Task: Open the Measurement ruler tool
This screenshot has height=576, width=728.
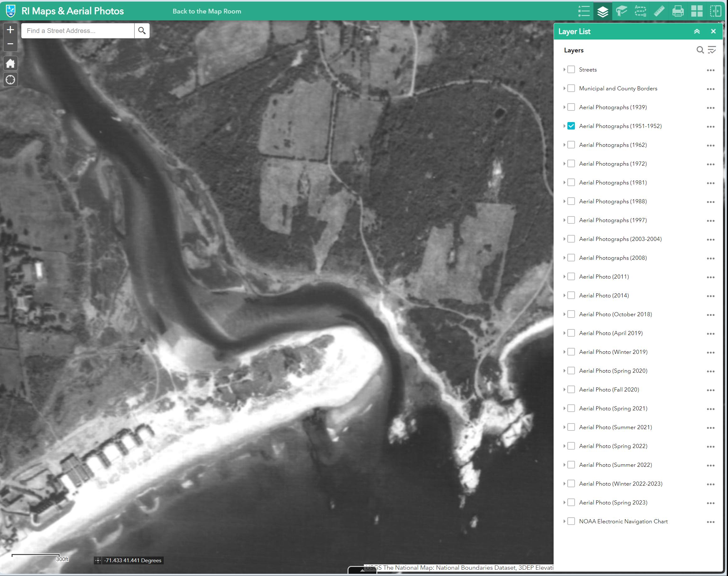Action: (659, 11)
